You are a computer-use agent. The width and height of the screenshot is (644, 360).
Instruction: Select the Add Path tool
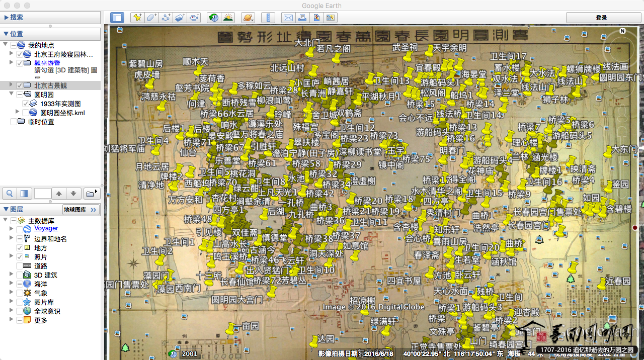coord(166,18)
